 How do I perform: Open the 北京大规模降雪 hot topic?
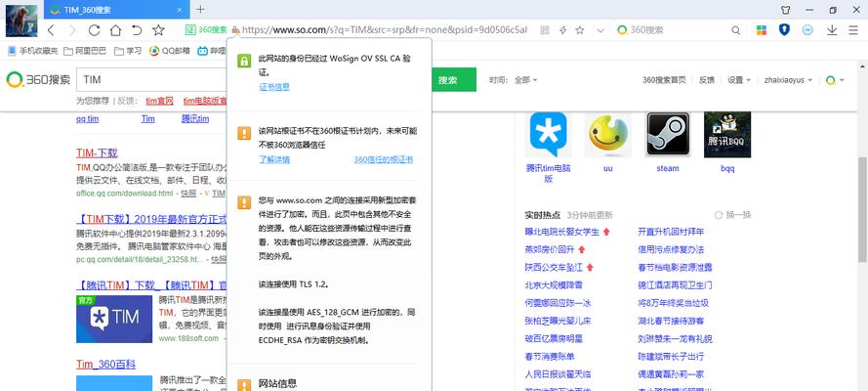[x=554, y=285]
